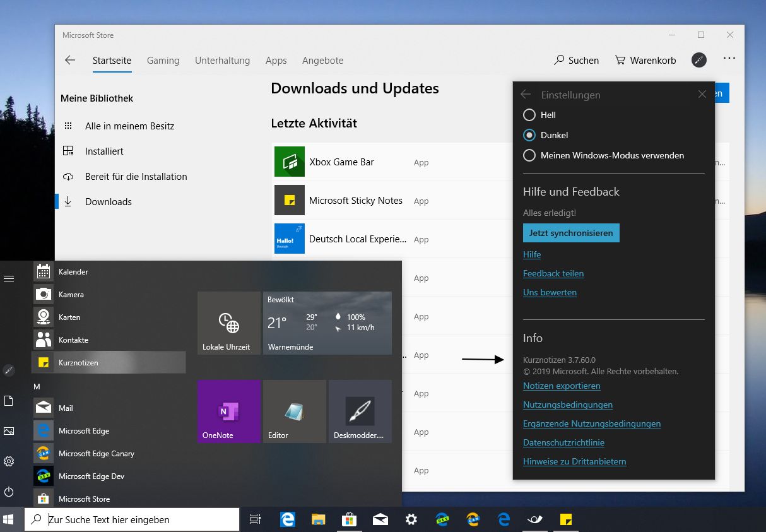Launch Kurznotizen from Start app list
The image size is (766, 532).
109,363
